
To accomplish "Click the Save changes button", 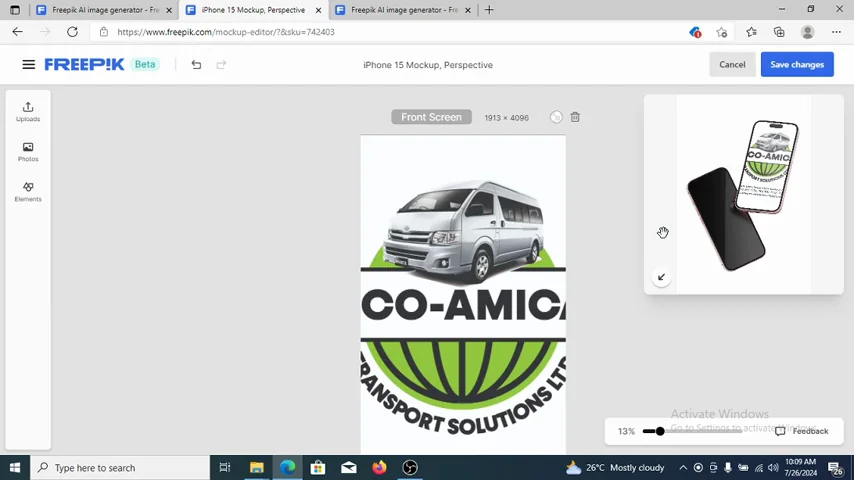I will click(x=797, y=65).
